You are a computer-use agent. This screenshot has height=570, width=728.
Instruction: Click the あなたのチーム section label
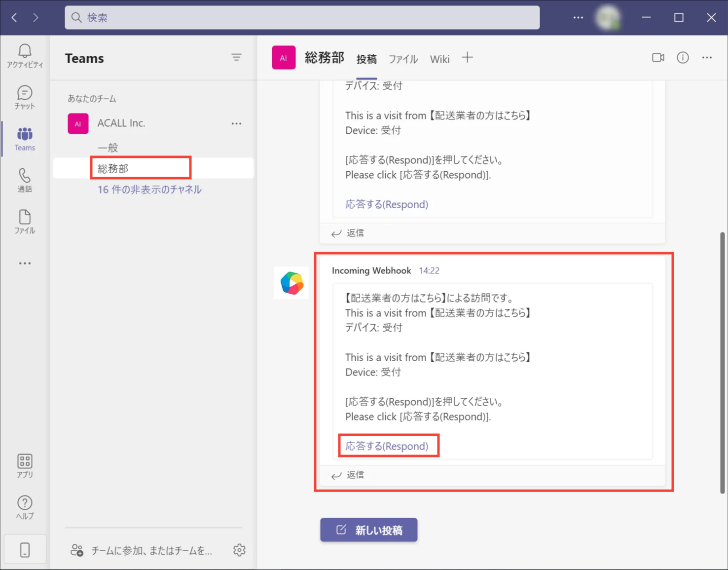[92, 99]
